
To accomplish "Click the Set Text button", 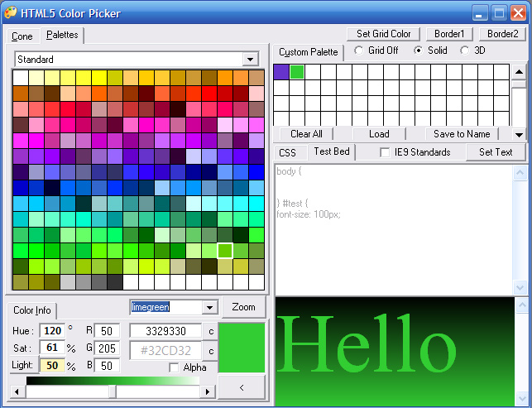I will (x=496, y=152).
